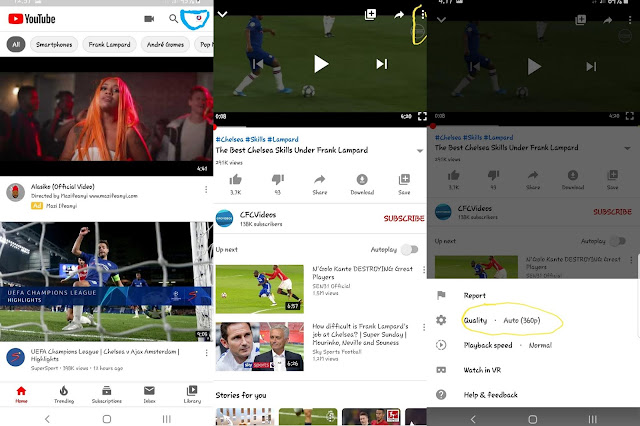Open the #Chelsea hashtag link
The width and height of the screenshot is (640, 426).
click(229, 139)
